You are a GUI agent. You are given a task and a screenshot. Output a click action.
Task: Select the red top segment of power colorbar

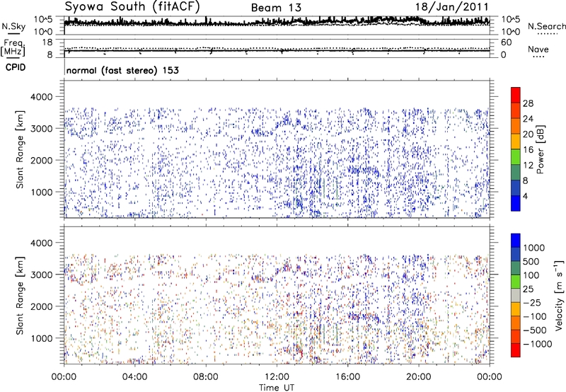[x=516, y=96]
